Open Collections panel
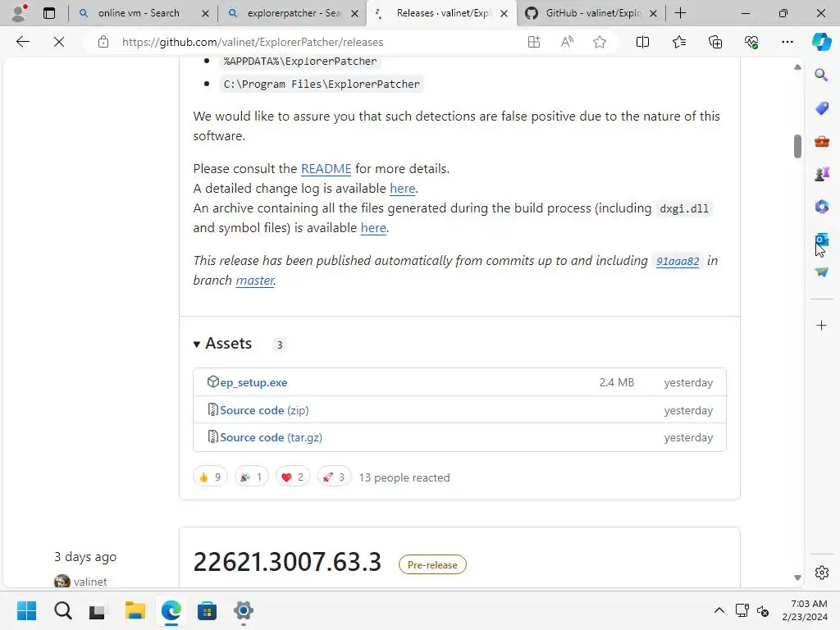 715,42
